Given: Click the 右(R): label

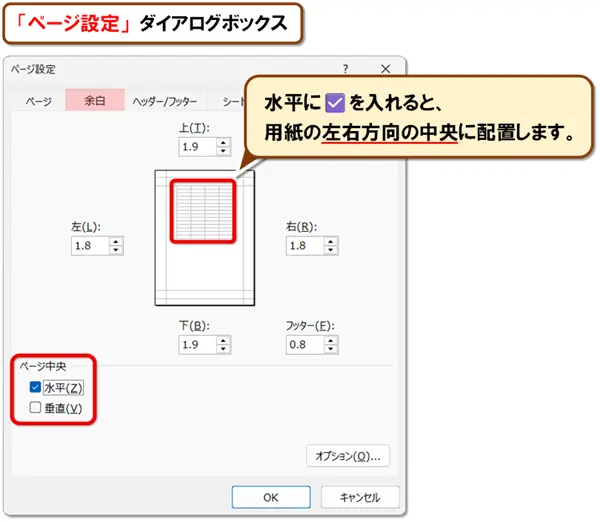Looking at the screenshot, I should click(302, 227).
